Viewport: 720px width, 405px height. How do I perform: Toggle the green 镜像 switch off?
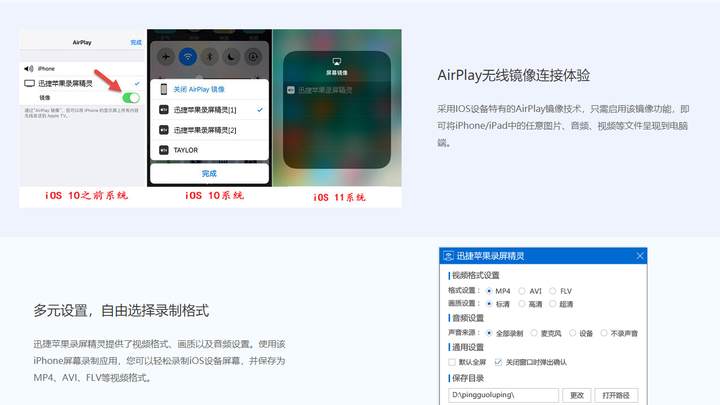point(131,97)
